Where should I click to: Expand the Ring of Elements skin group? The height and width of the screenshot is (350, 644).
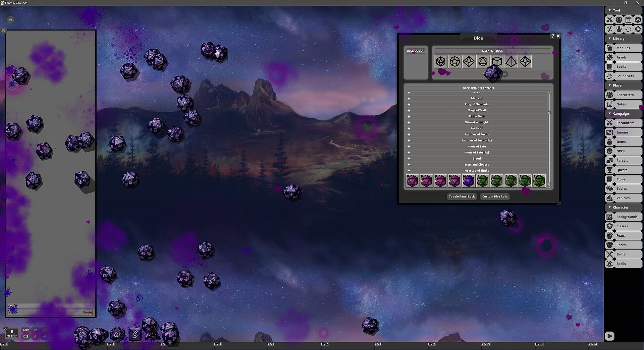pyautogui.click(x=409, y=104)
